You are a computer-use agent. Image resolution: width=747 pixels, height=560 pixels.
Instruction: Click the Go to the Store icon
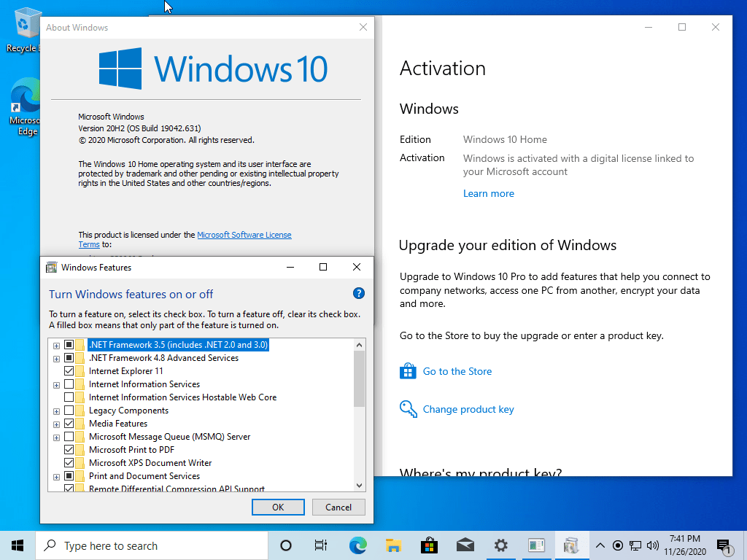click(x=408, y=371)
